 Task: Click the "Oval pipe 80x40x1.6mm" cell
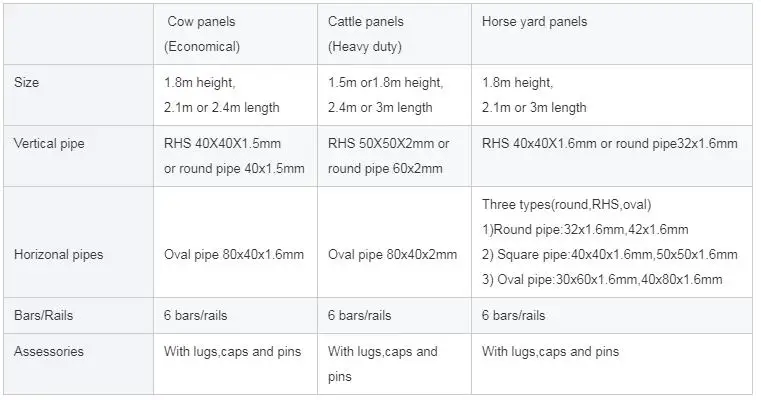pos(233,255)
